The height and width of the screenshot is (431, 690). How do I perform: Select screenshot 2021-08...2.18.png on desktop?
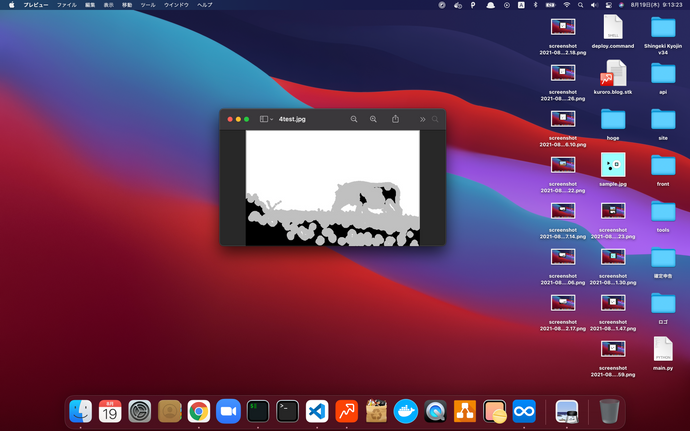pos(563,35)
